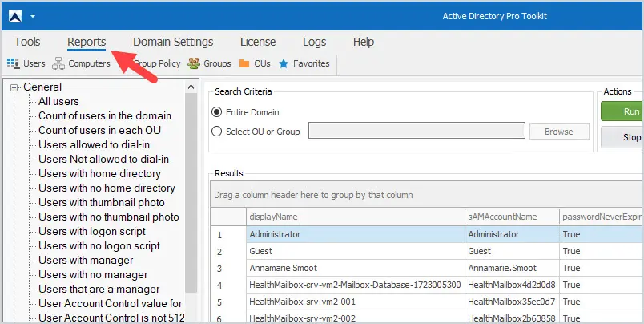
Task: Click the HealthMailbox35ec0d7 cell
Action: [512, 302]
